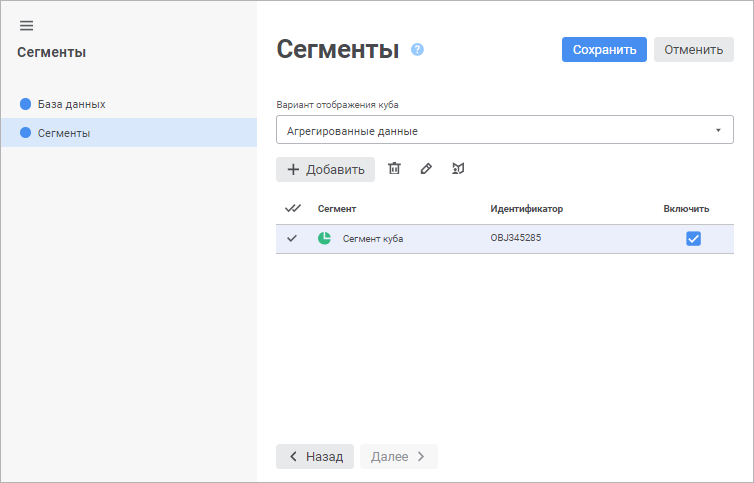Click the Далее button
The height and width of the screenshot is (483, 754).
click(398, 456)
